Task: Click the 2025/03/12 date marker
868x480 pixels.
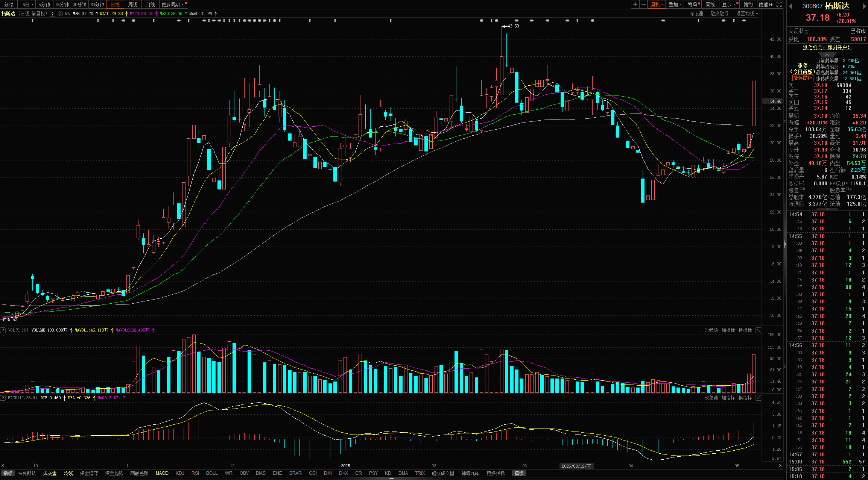Action: coord(576,466)
